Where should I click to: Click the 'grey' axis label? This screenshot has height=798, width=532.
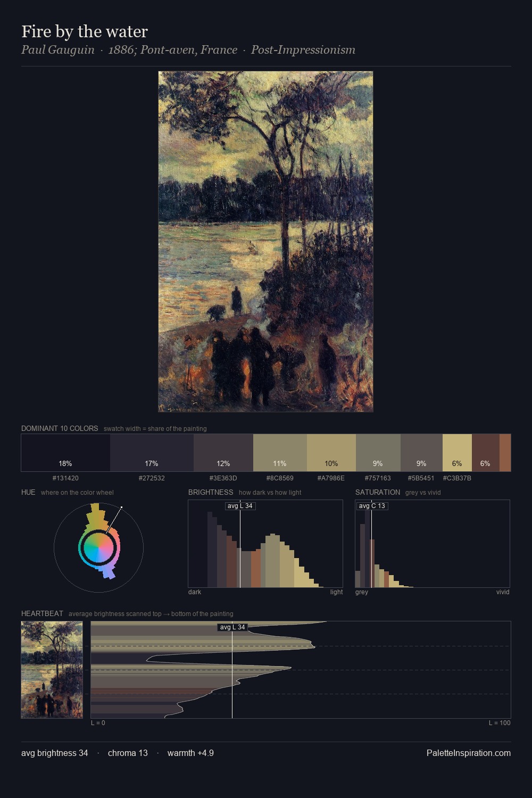click(362, 592)
